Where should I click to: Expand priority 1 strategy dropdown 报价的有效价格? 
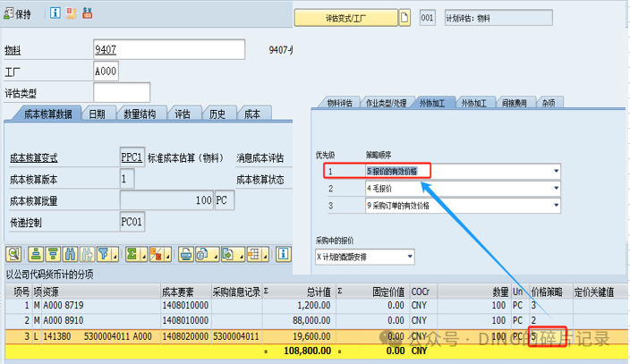pos(556,171)
